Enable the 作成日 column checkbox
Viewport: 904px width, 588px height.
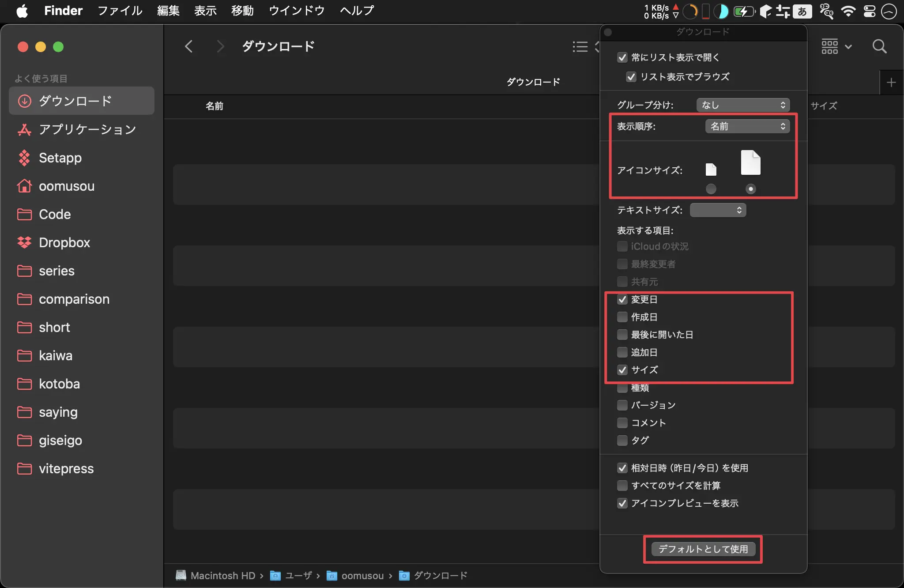622,317
